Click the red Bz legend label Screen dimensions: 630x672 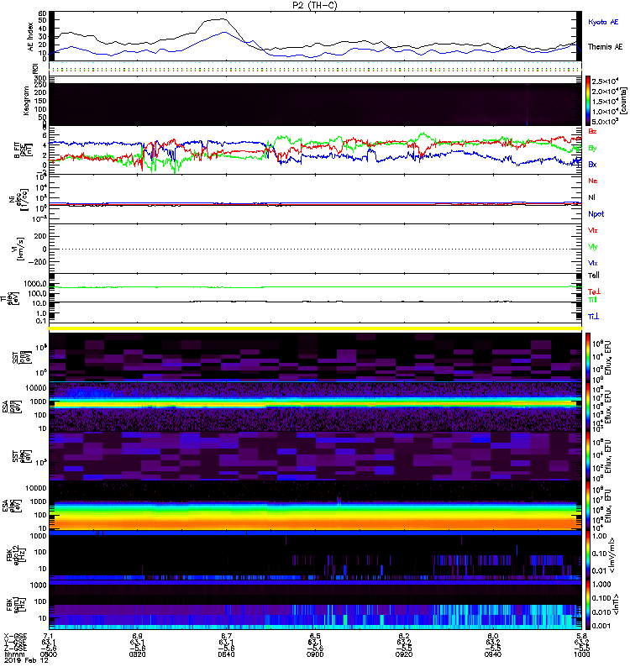(x=592, y=131)
